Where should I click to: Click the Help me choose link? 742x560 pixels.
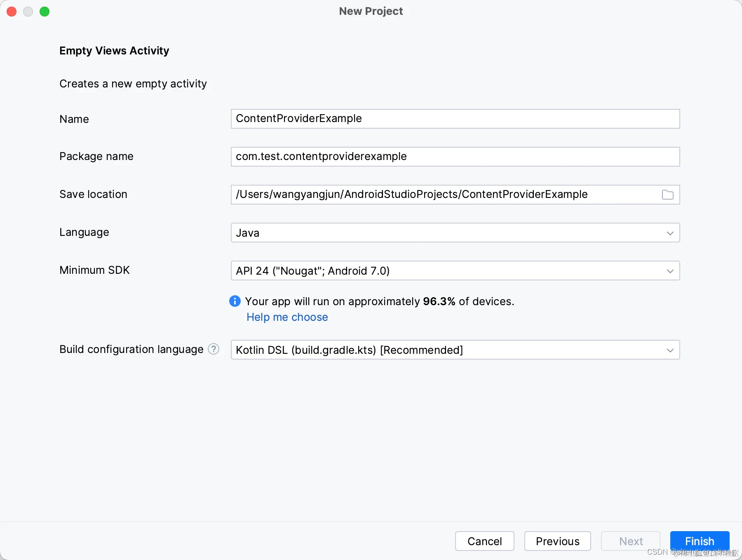click(x=287, y=317)
